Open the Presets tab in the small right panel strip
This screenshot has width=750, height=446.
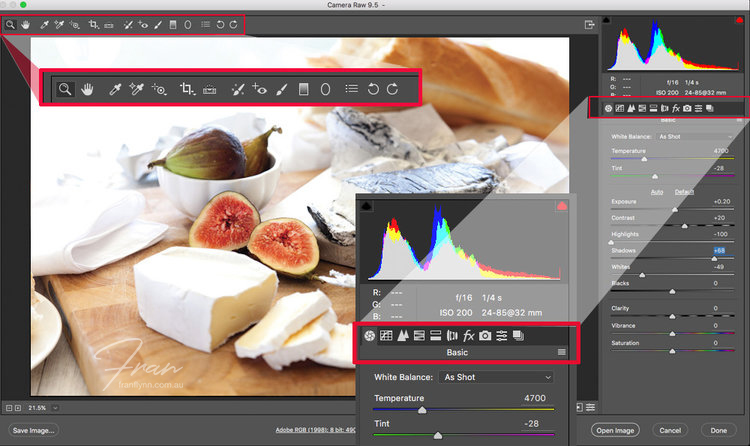tap(698, 109)
